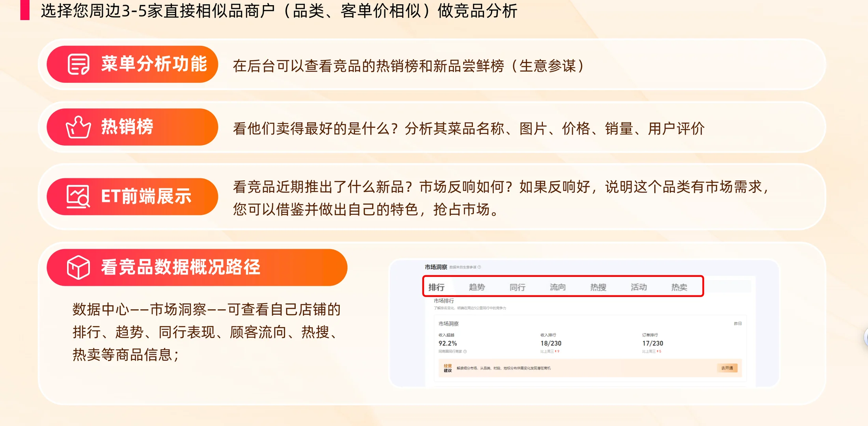Click the embedded 市场洞察 dashboard screenshot
Image resolution: width=868 pixels, height=426 pixels.
point(584,323)
